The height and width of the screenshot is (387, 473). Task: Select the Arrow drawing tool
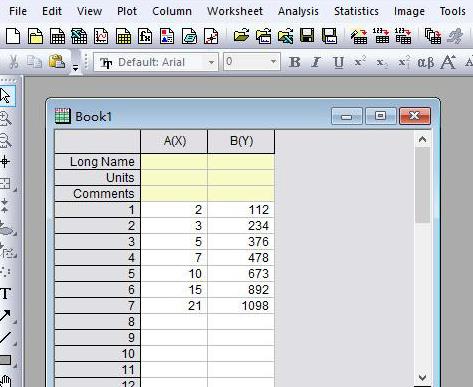(6, 315)
